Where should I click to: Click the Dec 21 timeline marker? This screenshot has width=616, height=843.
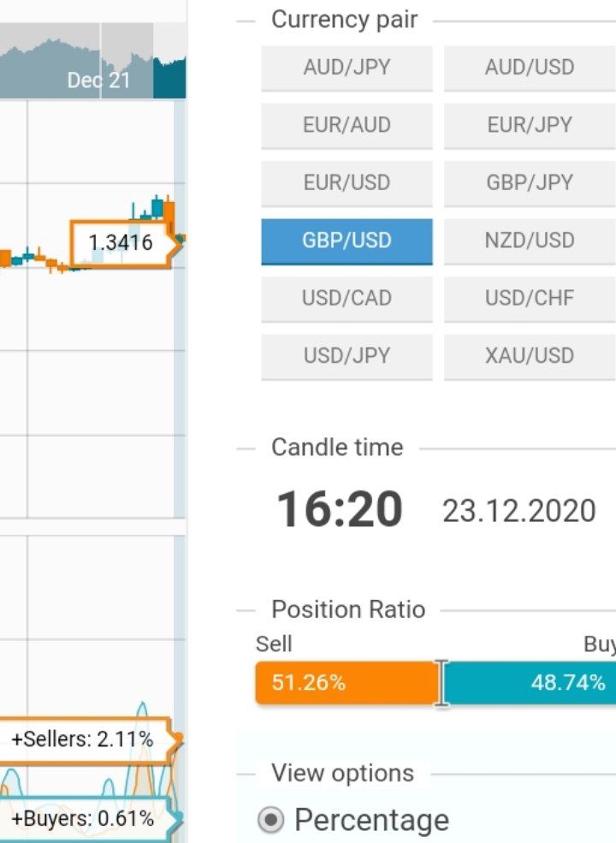(98, 80)
